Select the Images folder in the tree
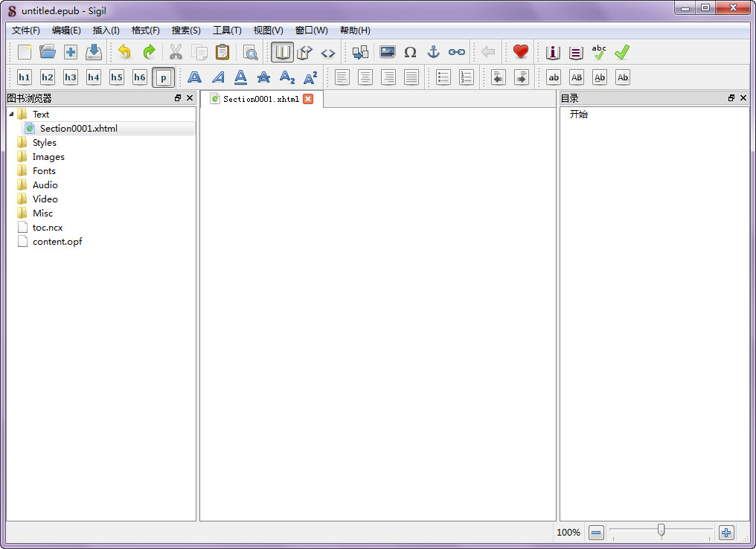 click(48, 157)
